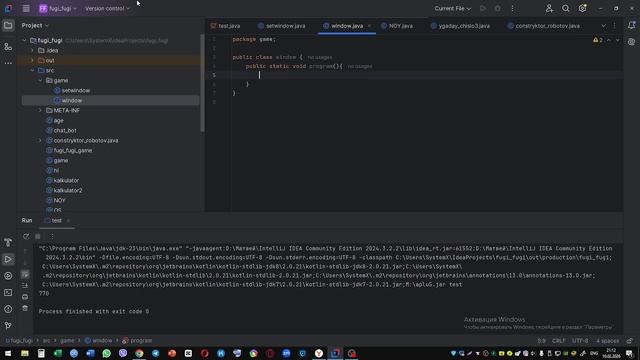This screenshot has width=640, height=360.
Task: Collapse the src folder
Action: point(33,70)
